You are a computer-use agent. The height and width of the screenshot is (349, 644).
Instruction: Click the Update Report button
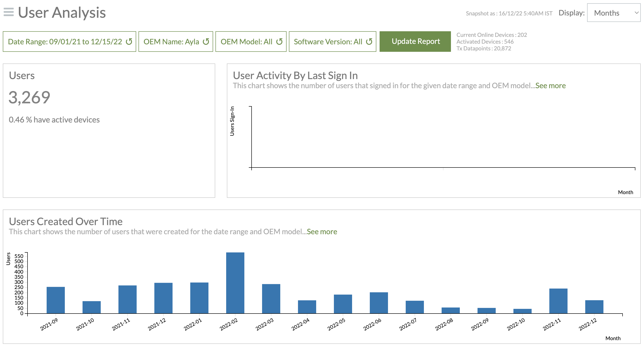pos(415,42)
